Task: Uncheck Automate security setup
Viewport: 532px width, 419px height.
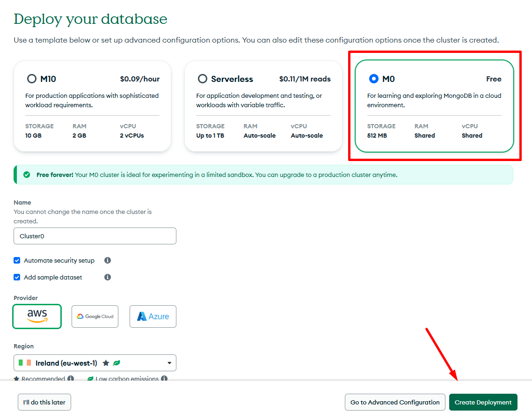Action: pyautogui.click(x=17, y=260)
